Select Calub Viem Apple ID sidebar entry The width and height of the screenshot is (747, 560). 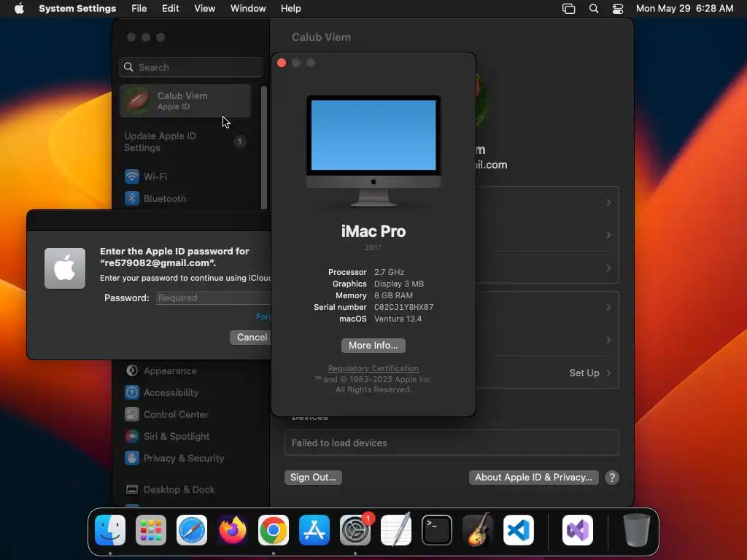[x=185, y=101]
